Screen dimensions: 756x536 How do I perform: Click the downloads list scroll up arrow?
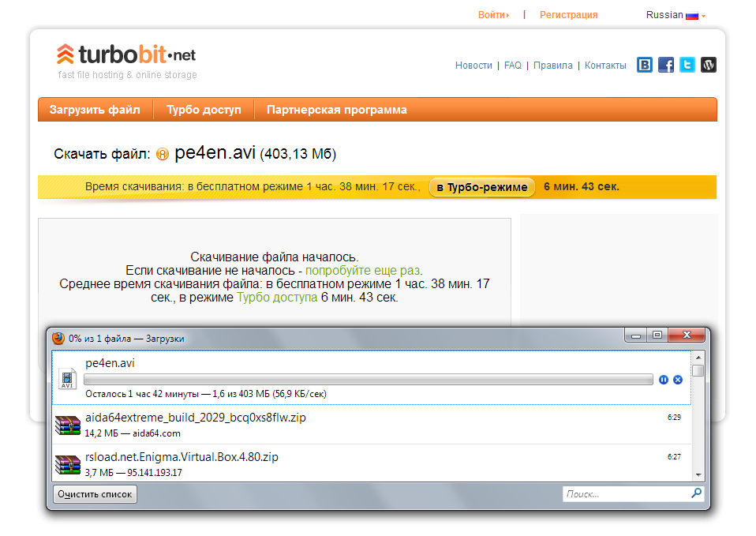click(x=698, y=358)
